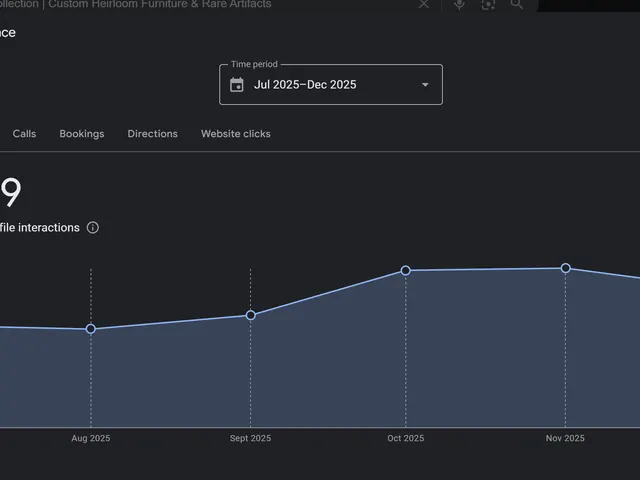Show info about profile interactions
The image size is (640, 480).
93,228
